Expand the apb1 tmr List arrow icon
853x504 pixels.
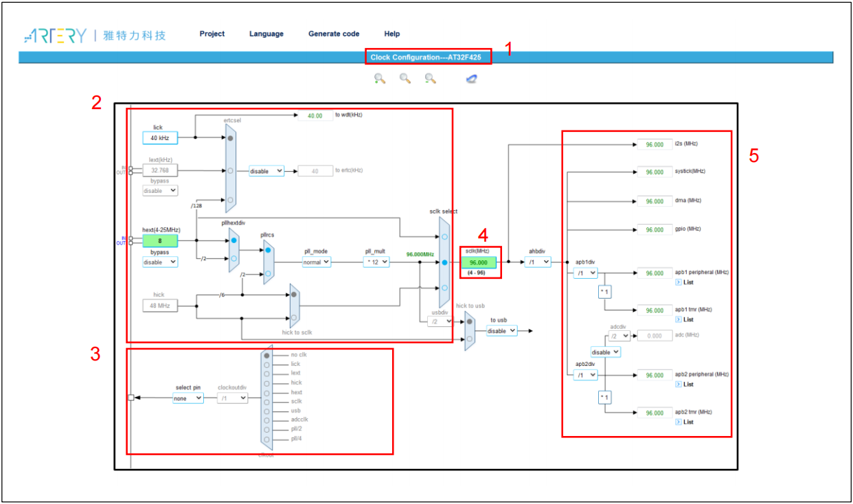[678, 319]
